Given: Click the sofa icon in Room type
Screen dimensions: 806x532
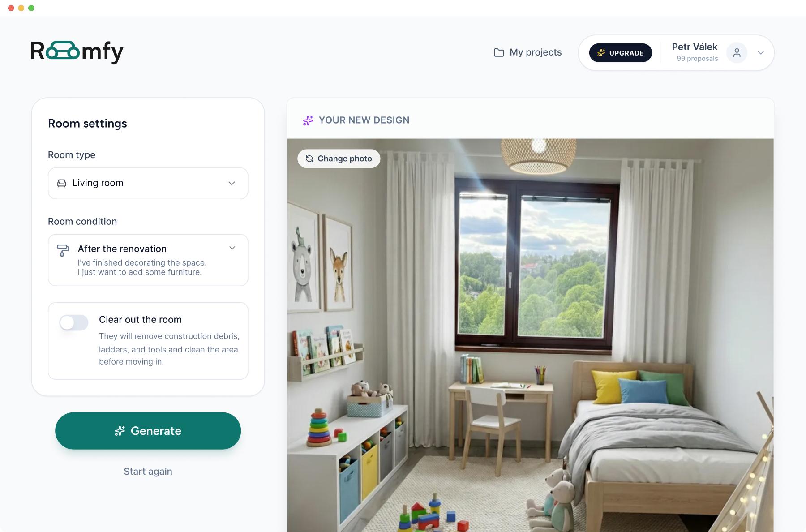Looking at the screenshot, I should (x=62, y=183).
